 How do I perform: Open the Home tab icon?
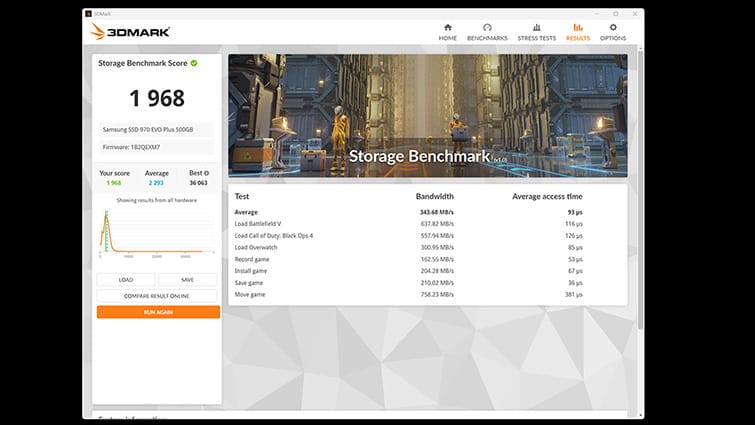pos(448,27)
